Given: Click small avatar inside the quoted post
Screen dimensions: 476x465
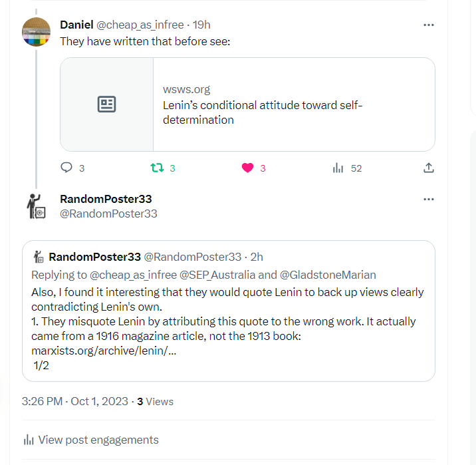Looking at the screenshot, I should click(x=39, y=257).
